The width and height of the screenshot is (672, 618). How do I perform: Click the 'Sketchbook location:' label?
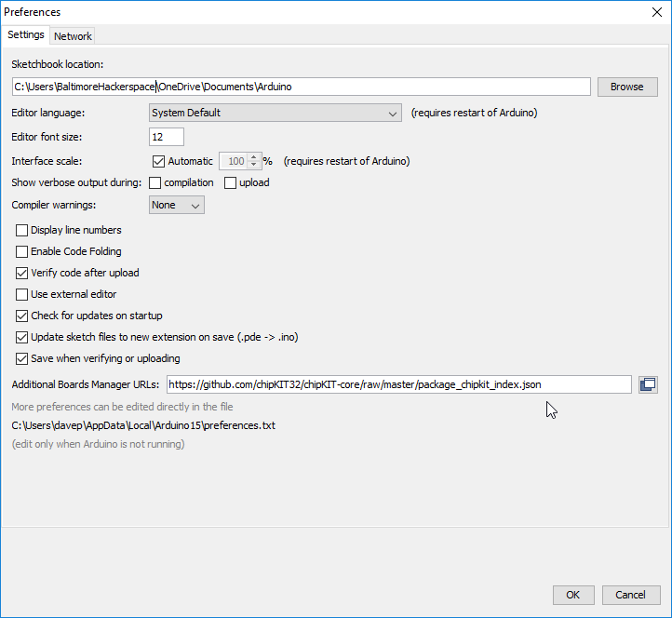coord(58,64)
